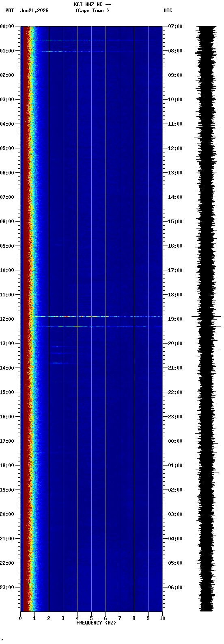This screenshot has height=644, width=224.
Task: Click the PDT 12:00 time label
Action: 7,319
